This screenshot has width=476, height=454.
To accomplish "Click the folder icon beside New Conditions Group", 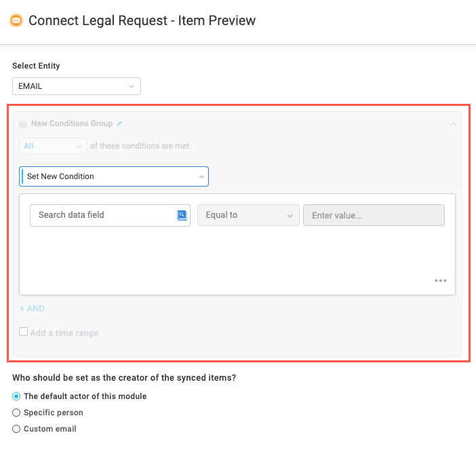I will [x=23, y=124].
